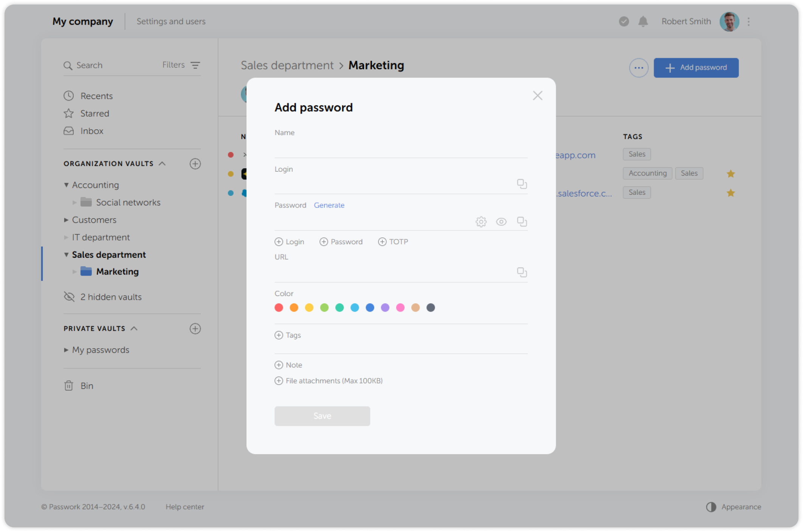Generate a new password
Image resolution: width=803 pixels, height=532 pixels.
(329, 205)
